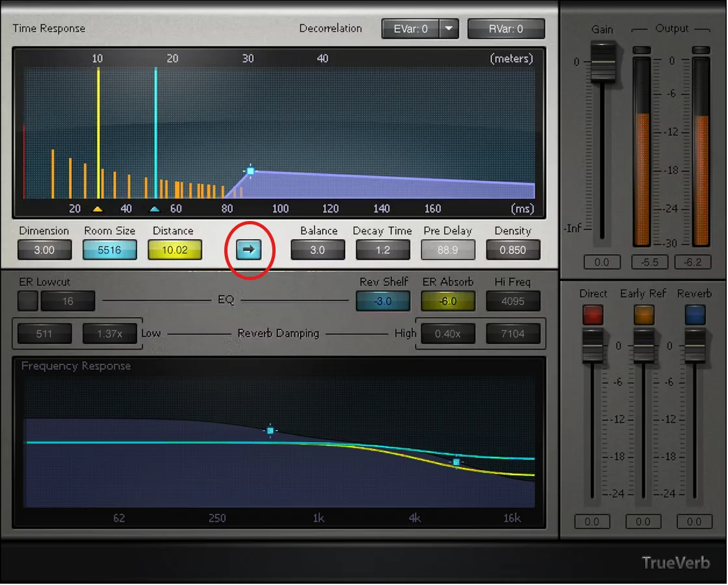This screenshot has width=728, height=585.
Task: Select the high damping frequency 7104
Action: pyautogui.click(x=513, y=334)
